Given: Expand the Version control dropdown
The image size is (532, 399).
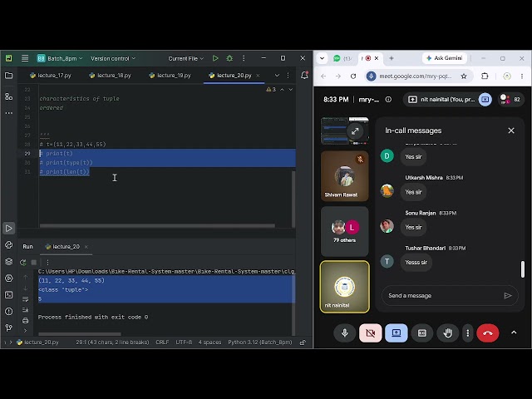Looking at the screenshot, I should pyautogui.click(x=113, y=58).
